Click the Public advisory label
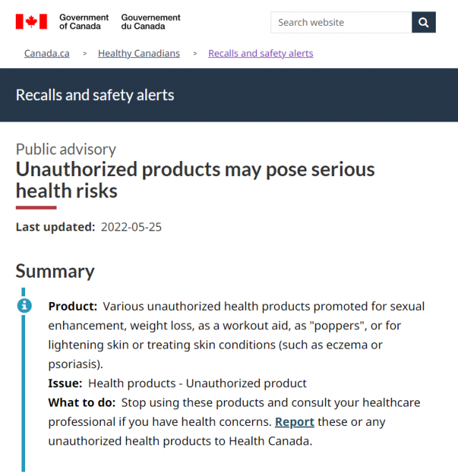Viewport: 458px width, 476px height. [66, 150]
